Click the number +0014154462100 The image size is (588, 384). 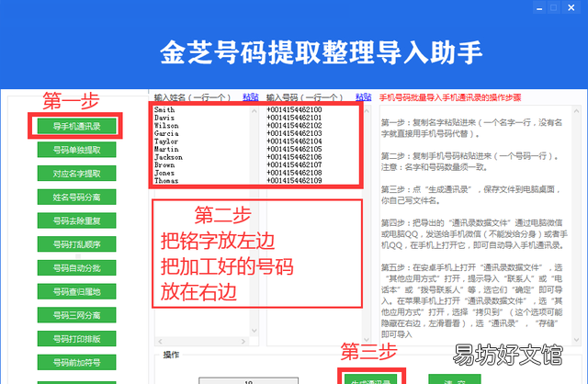pyautogui.click(x=294, y=109)
